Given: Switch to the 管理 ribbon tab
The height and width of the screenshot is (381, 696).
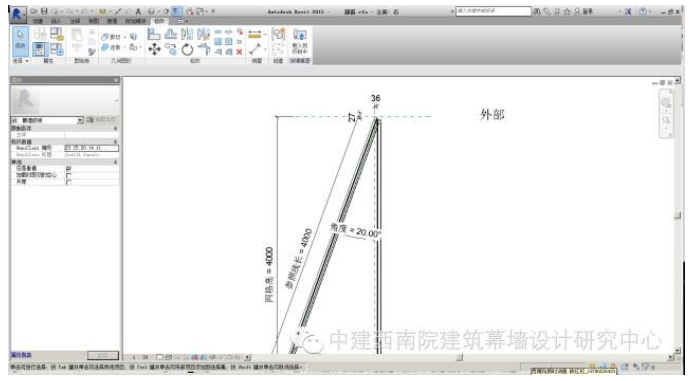Looking at the screenshot, I should 112,21.
